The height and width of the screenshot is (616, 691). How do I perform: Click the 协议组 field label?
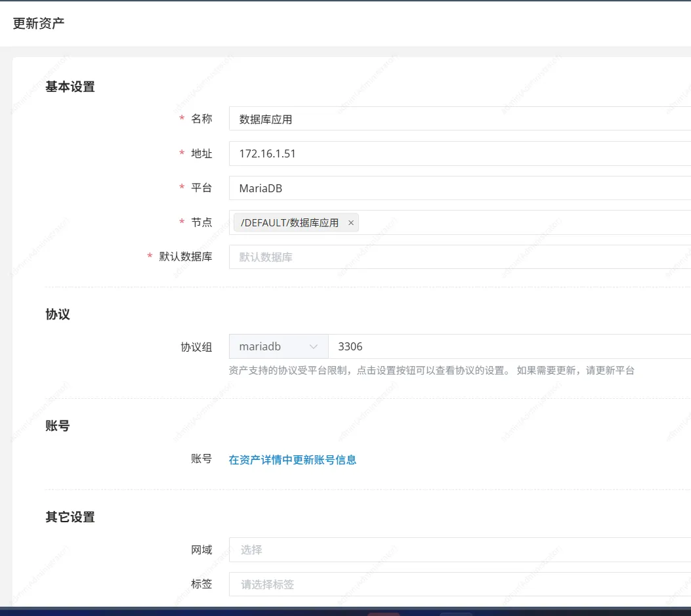click(x=196, y=347)
